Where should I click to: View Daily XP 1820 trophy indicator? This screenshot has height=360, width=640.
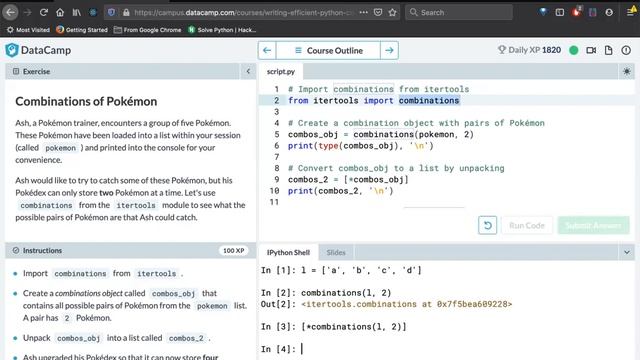click(529, 50)
